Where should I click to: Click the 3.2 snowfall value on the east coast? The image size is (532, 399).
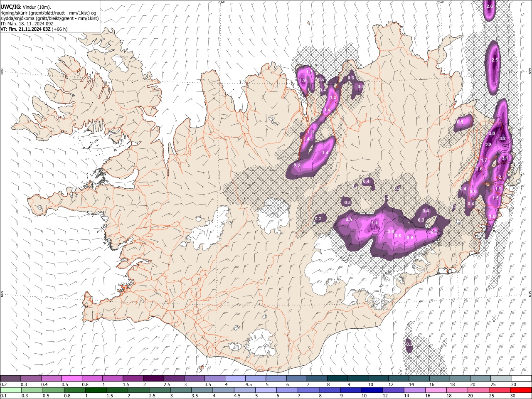click(x=502, y=138)
